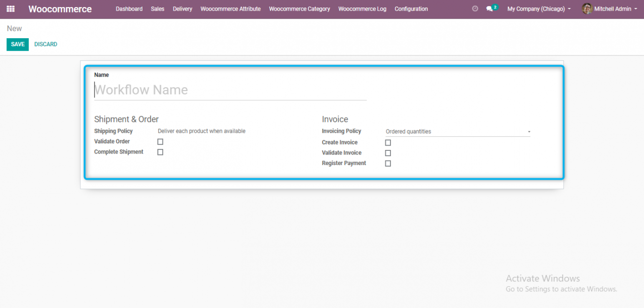Open the Woocommerce Log menu
Screen dimensions: 644x308
pyautogui.click(x=362, y=9)
